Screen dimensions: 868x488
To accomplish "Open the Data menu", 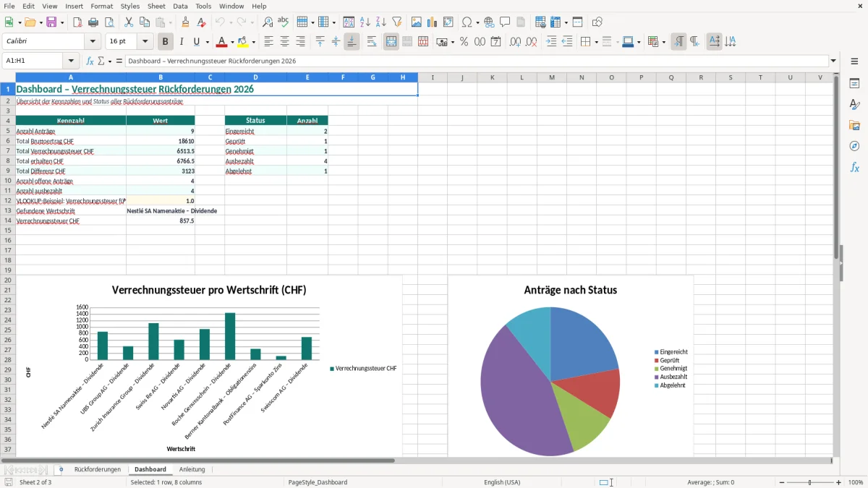I will (180, 6).
